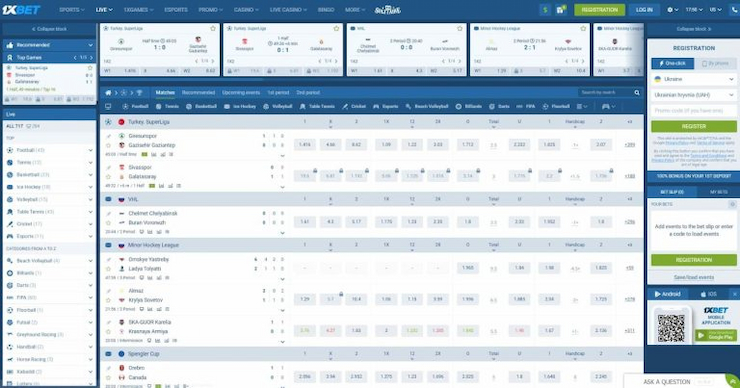
Task: Open settings gear in top bar
Action: 670,9
